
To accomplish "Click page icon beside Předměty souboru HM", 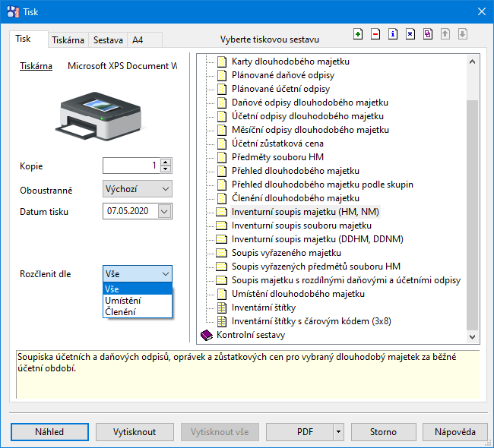I will [x=222, y=157].
